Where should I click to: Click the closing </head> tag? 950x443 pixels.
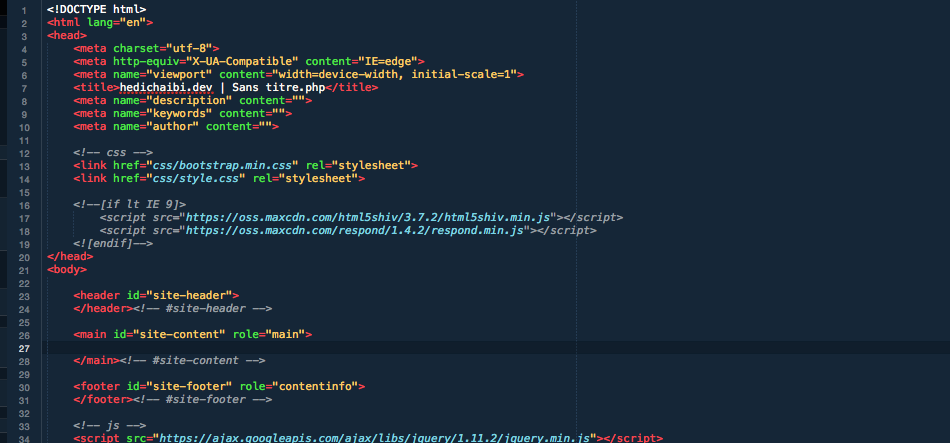click(70, 256)
